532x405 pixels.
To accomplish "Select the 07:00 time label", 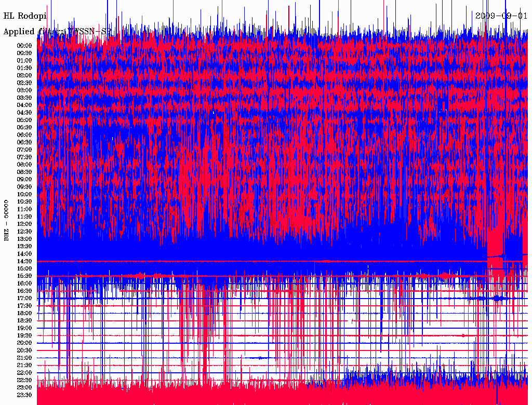I will click(24, 150).
